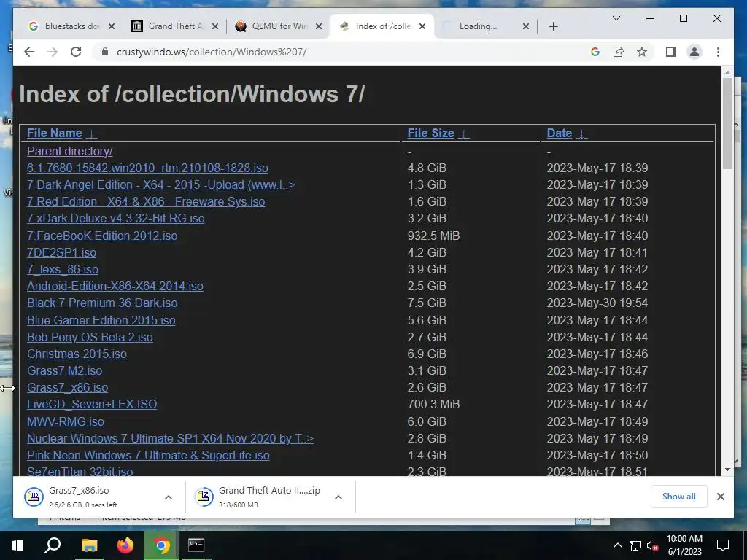The image size is (747, 560).
Task: Click the forward navigation arrow
Action: [53, 52]
